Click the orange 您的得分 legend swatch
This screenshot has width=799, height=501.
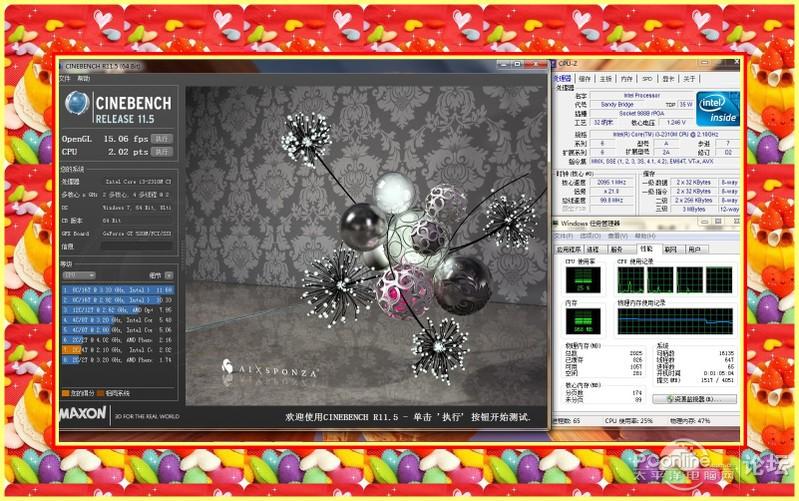tap(65, 393)
